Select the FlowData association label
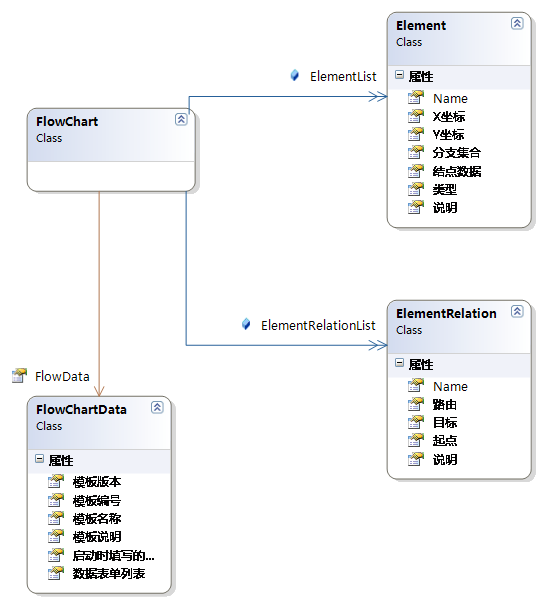Image resolution: width=542 pixels, height=604 pixels. click(x=62, y=376)
